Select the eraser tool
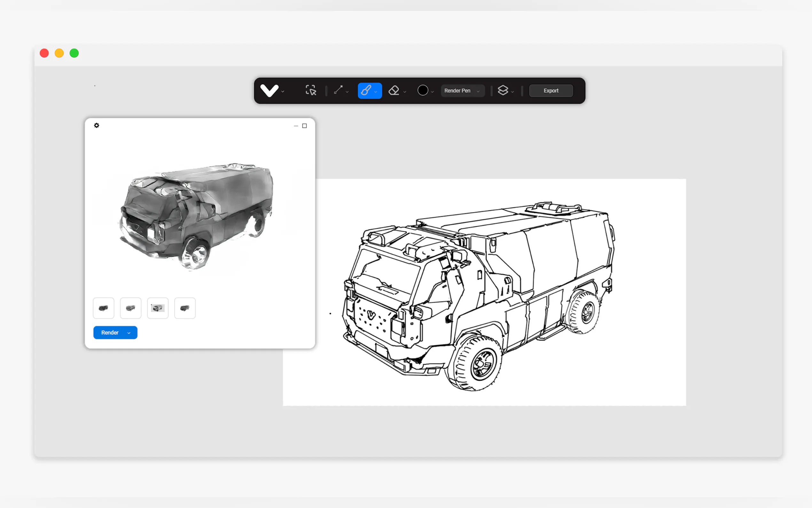 point(394,91)
